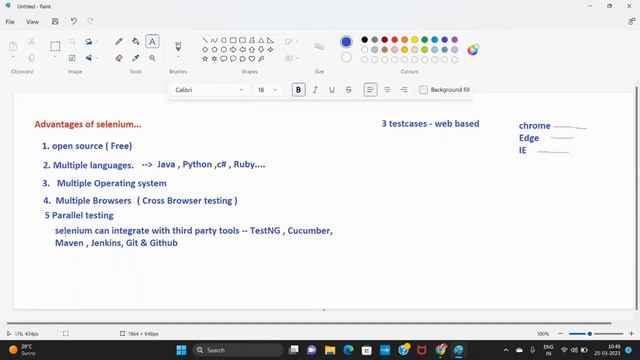Screen dimensions: 640x360
Task: Select the Pencil tool
Action: [119, 41]
